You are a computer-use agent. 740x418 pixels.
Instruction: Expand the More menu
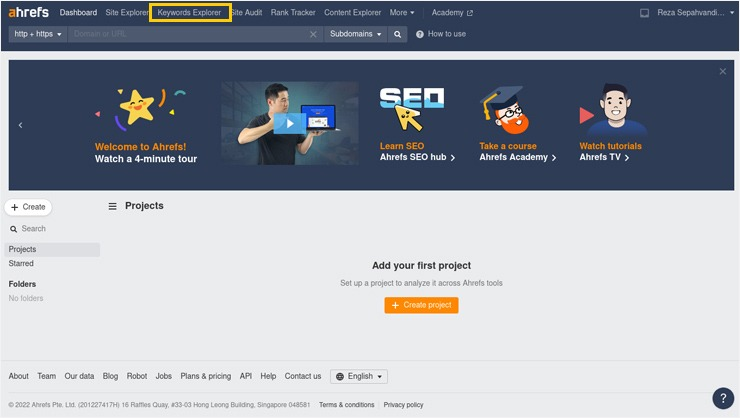tap(402, 13)
